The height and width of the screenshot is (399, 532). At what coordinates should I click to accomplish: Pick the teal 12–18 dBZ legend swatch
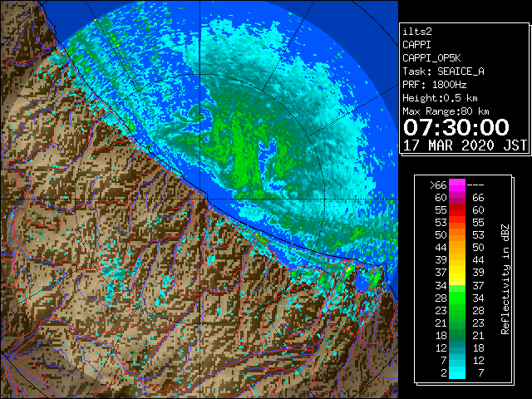pyautogui.click(x=457, y=347)
